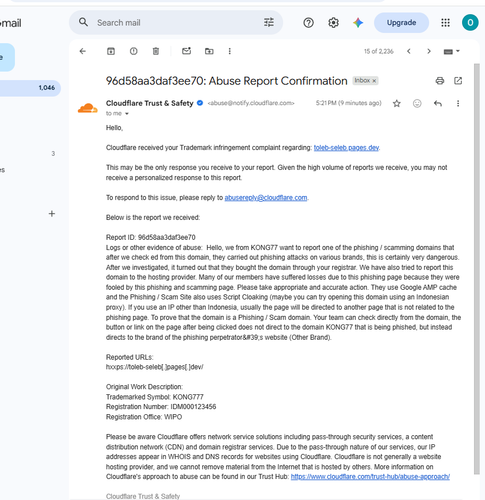
Task: Go to older message arrow
Action: click(429, 51)
